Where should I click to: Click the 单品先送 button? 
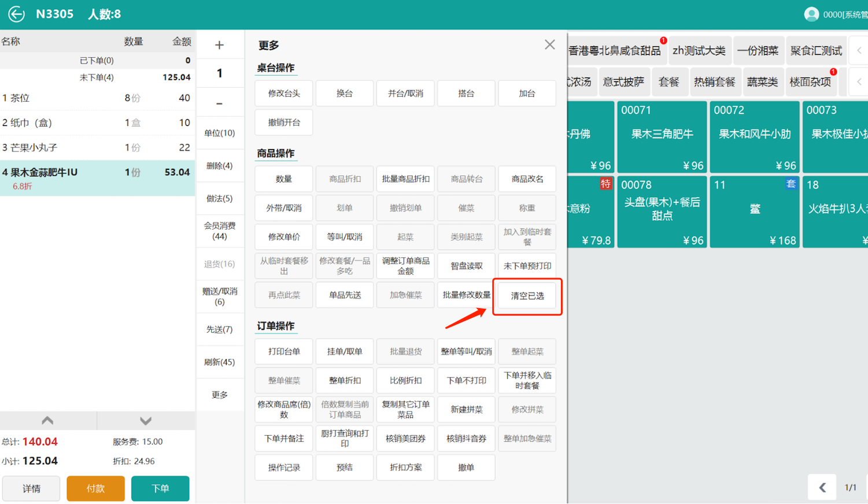pos(345,295)
